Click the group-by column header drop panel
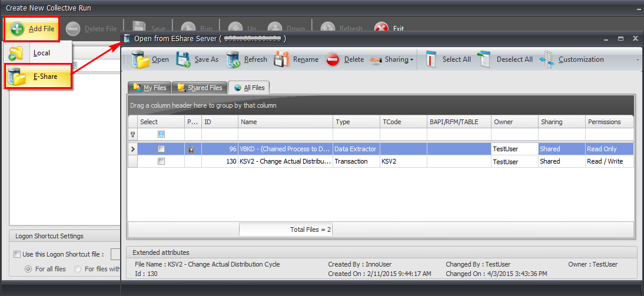 [x=380, y=105]
